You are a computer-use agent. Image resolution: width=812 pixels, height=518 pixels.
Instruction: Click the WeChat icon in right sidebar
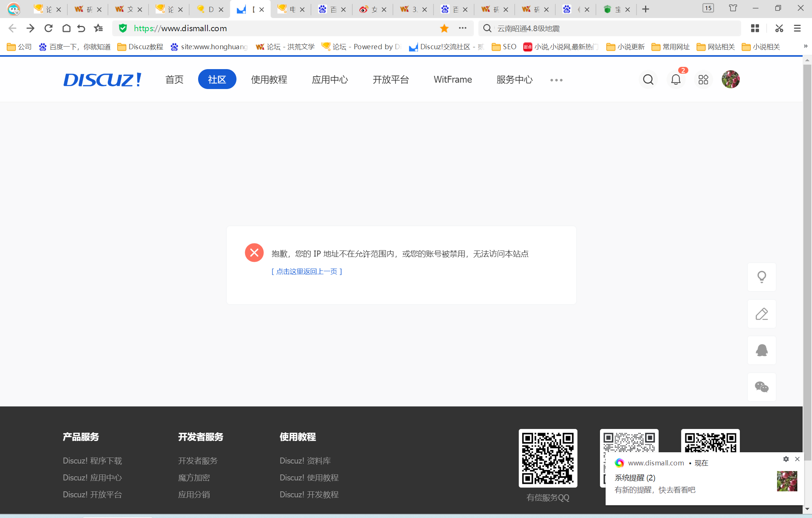click(762, 387)
